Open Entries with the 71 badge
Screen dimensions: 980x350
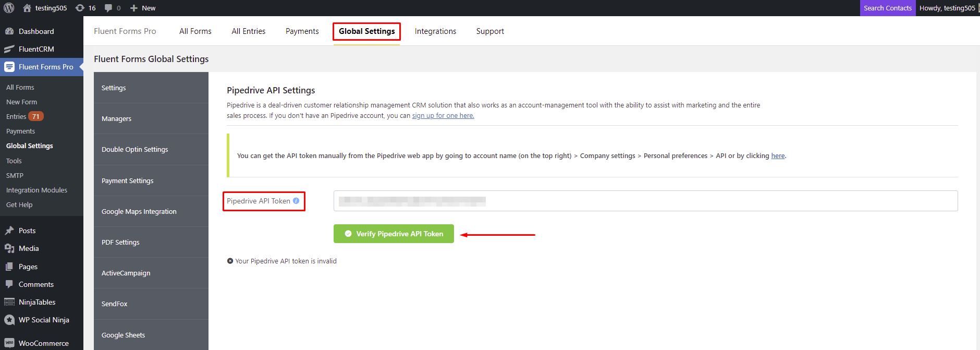(24, 116)
